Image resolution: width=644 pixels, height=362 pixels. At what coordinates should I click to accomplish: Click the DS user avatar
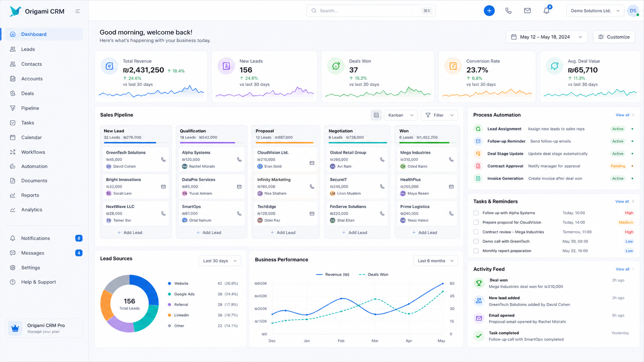click(633, 11)
